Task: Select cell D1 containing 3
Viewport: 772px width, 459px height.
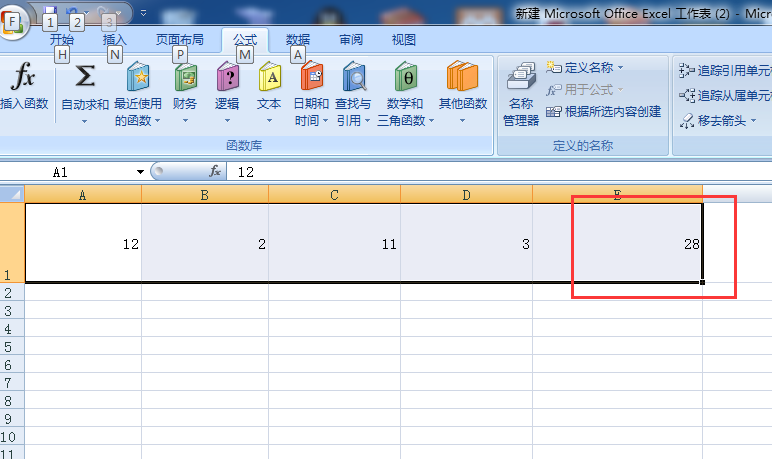Action: pos(466,243)
